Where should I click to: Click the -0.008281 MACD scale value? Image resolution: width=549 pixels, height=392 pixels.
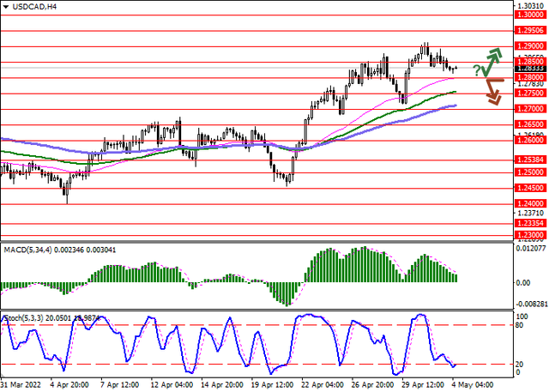tap(531, 305)
